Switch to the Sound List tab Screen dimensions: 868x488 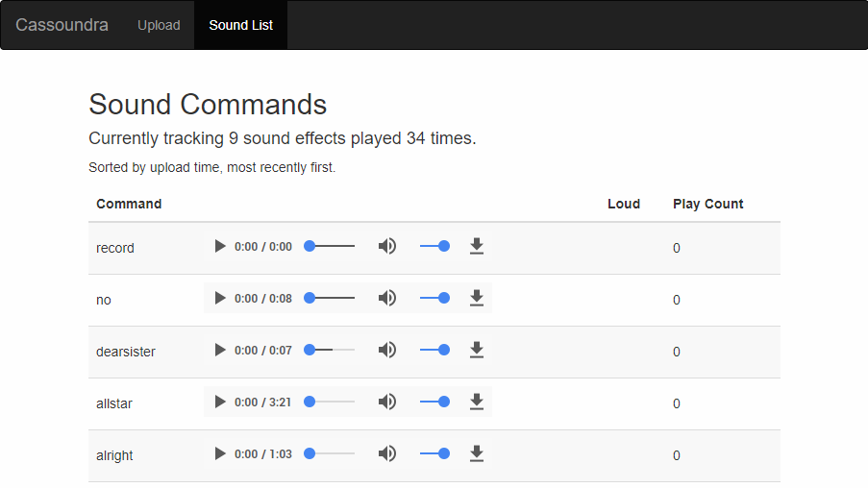coord(241,25)
